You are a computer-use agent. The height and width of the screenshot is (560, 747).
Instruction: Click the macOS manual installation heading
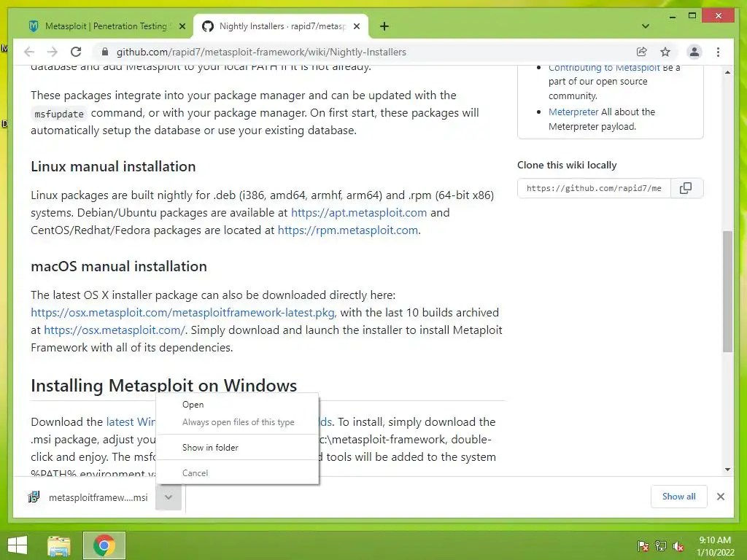coord(119,266)
